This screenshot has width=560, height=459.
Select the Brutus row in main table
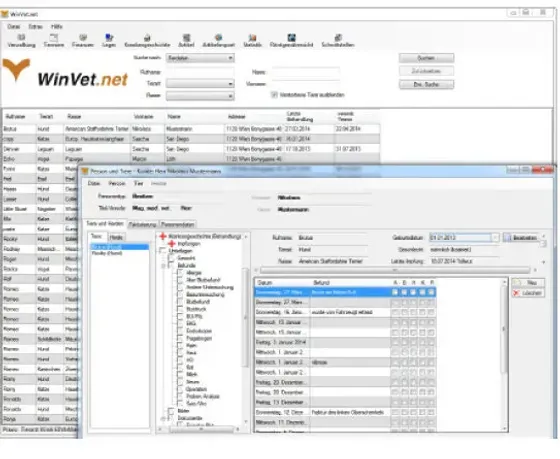tap(191, 129)
